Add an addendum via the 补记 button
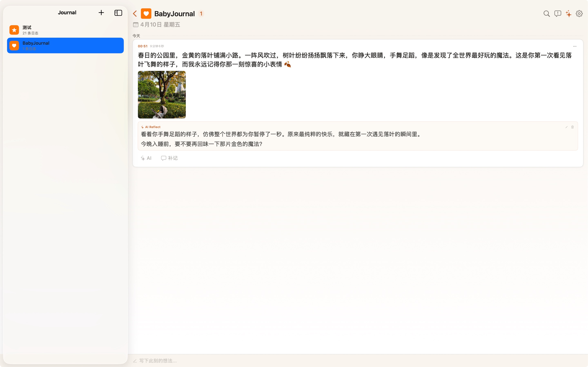Viewport: 588px width, 367px height. (x=169, y=158)
